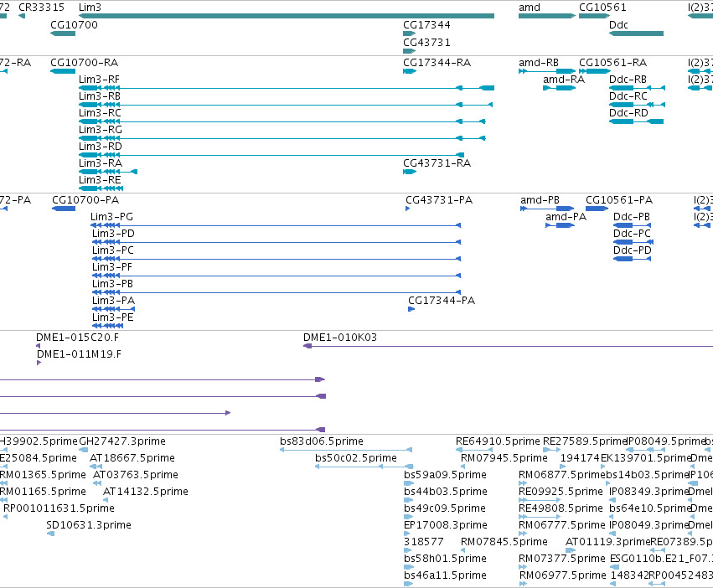Click the RE09925.5prime EST line
The image size is (713, 588).
[540, 500]
